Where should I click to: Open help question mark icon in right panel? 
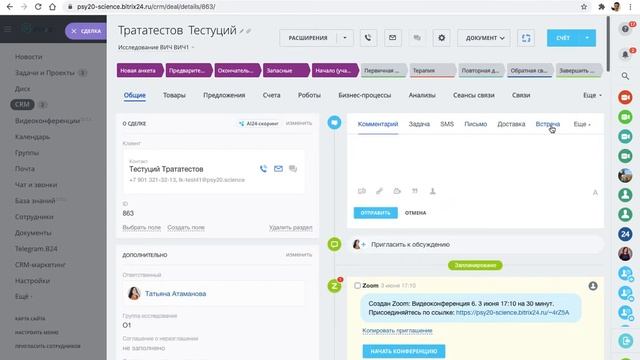pos(625,29)
